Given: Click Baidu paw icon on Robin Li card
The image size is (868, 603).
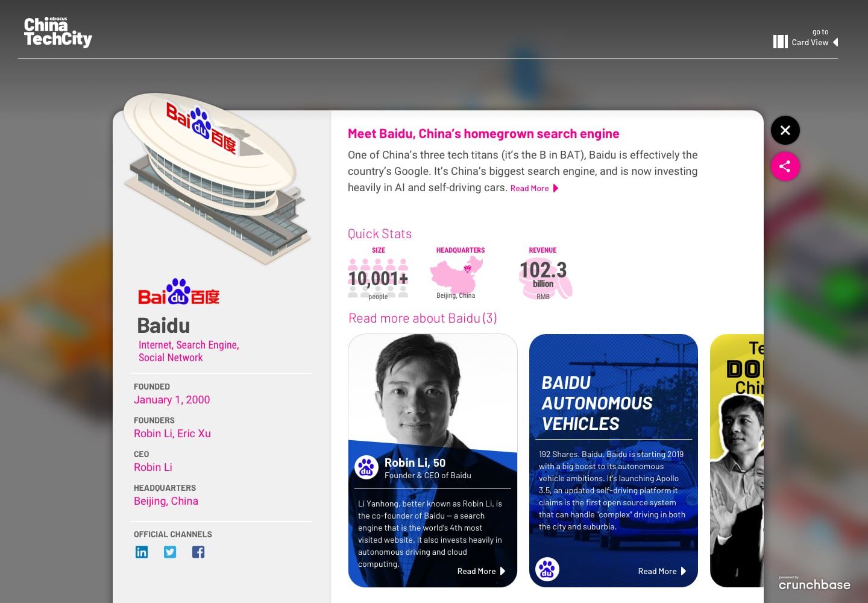Looking at the screenshot, I should 366,467.
